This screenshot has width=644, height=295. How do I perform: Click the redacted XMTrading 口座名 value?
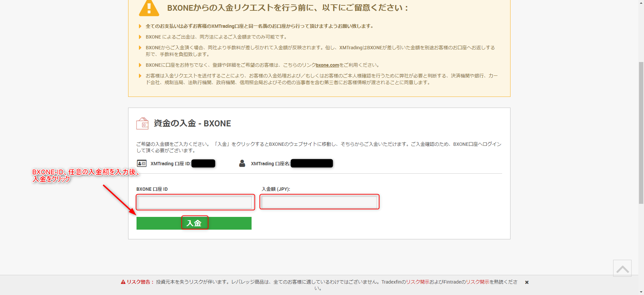312,163
